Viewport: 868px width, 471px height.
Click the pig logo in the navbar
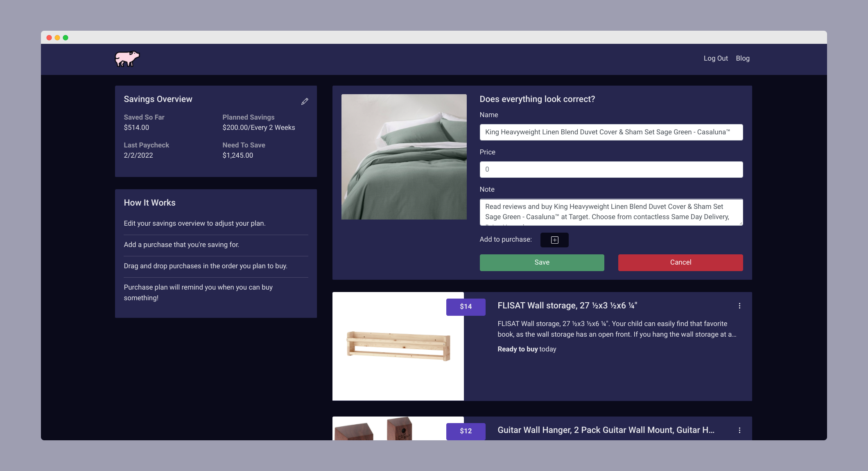tap(127, 59)
